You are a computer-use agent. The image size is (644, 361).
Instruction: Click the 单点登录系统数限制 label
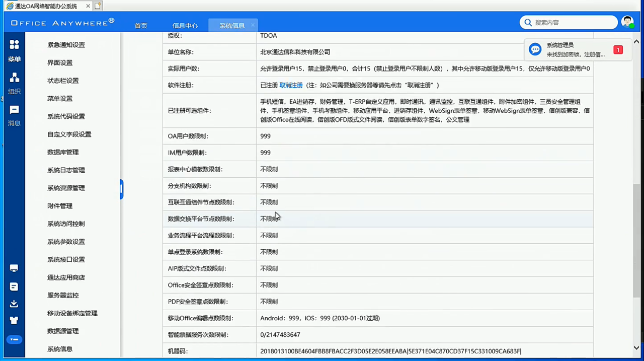point(195,252)
